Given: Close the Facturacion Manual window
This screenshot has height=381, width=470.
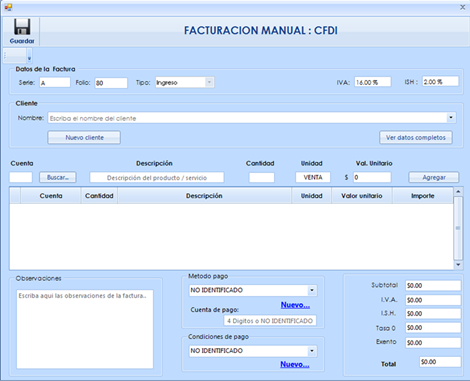Looking at the screenshot, I should click(x=463, y=7).
